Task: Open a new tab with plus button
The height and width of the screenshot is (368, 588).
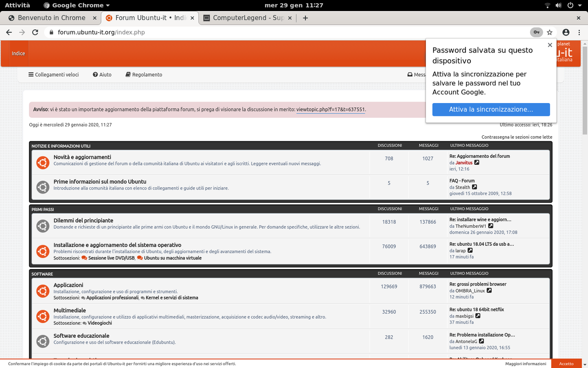Action: 305,18
